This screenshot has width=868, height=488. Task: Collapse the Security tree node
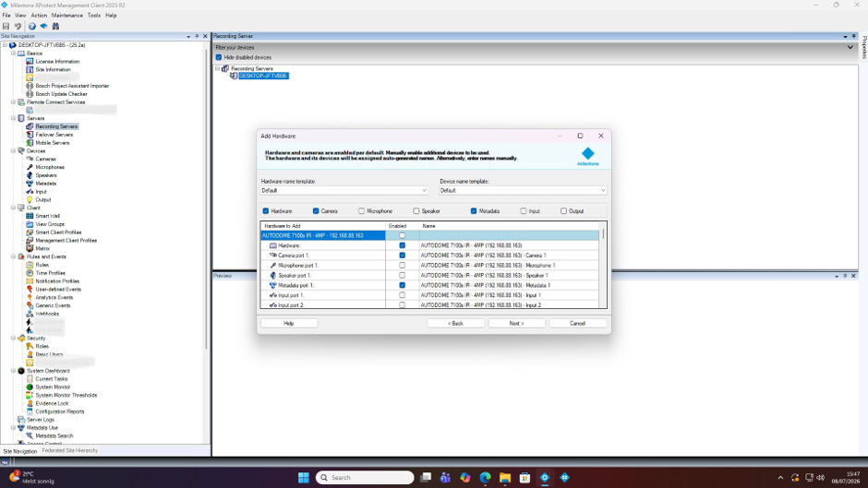(x=13, y=338)
